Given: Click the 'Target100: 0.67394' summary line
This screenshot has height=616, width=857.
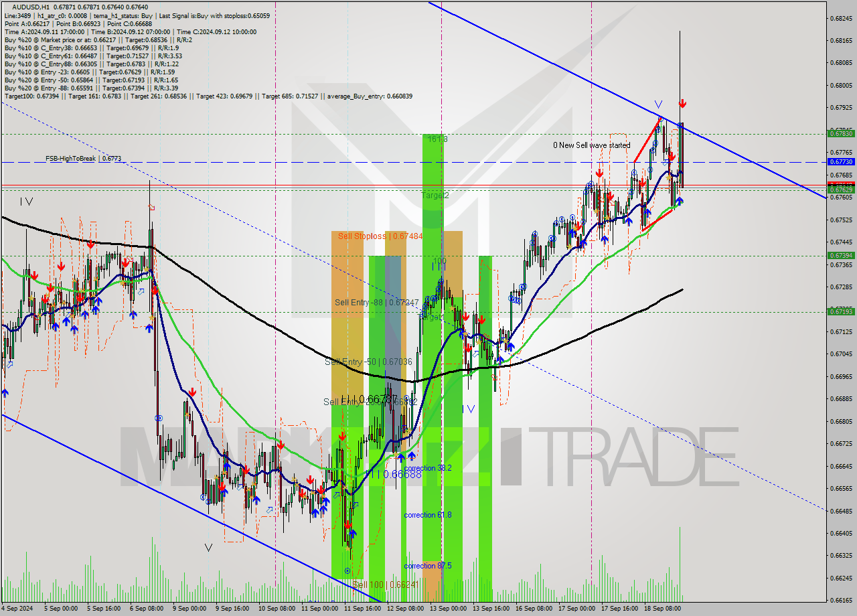Looking at the screenshot, I should pos(208,96).
